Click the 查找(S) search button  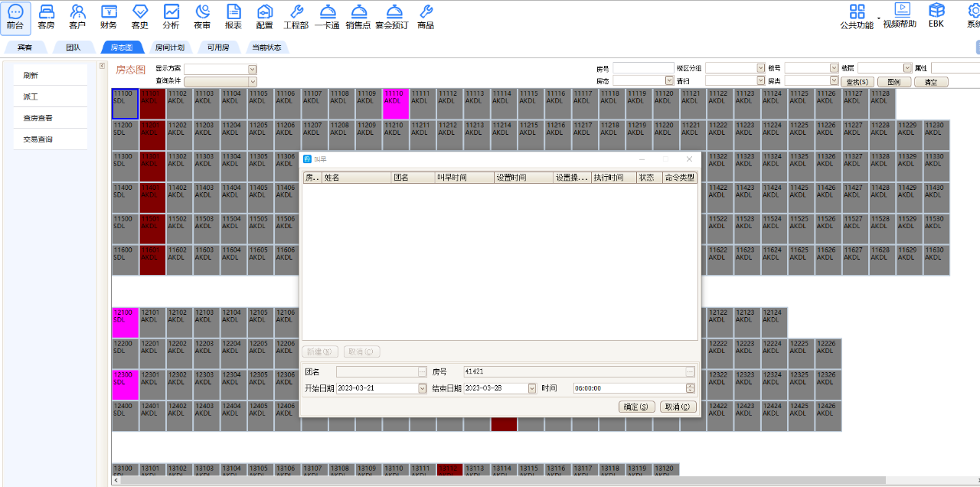tap(857, 82)
